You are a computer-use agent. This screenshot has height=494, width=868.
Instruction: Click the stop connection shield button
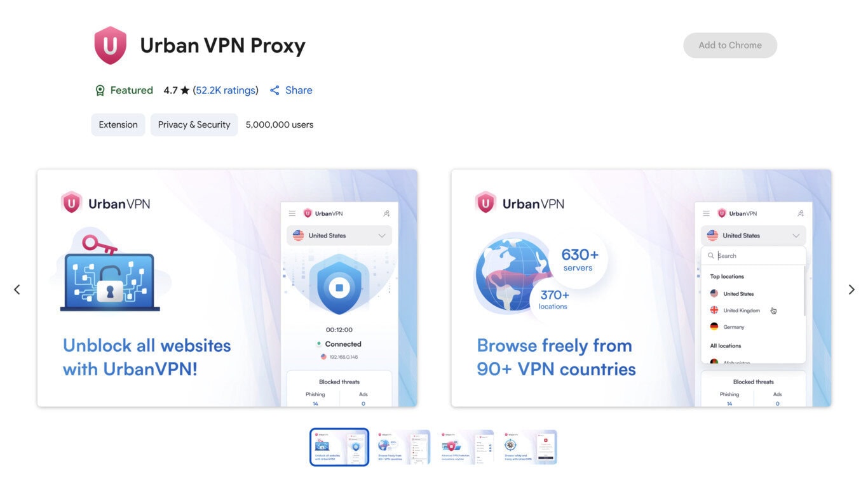click(x=339, y=288)
